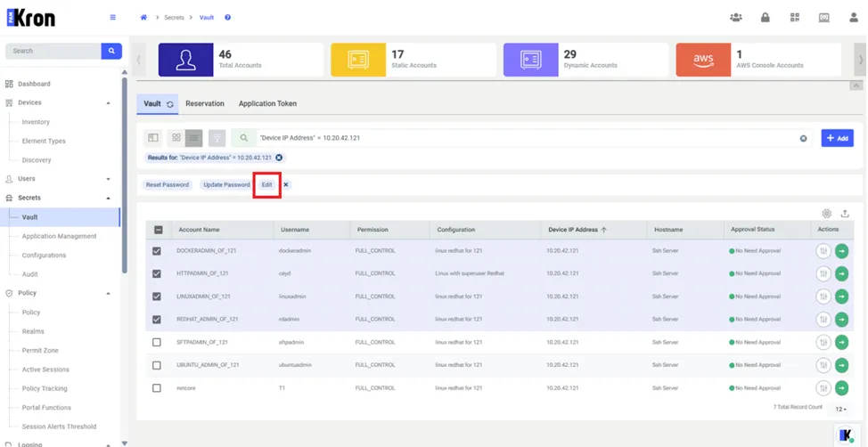The width and height of the screenshot is (868, 447).
Task: Toggle the select-all header checkbox
Action: pyautogui.click(x=158, y=230)
